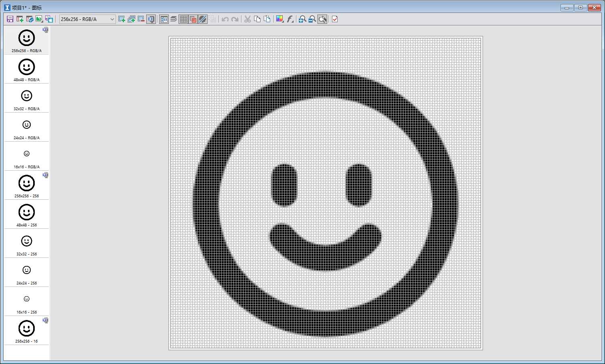Select the 32x32 - RGB/A thumbnail

pos(27,98)
